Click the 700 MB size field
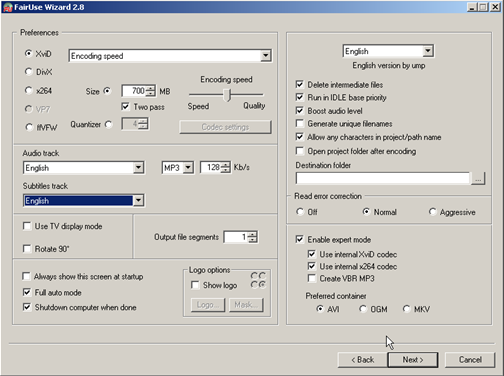Viewport: 504px width, 376px height. tap(134, 91)
